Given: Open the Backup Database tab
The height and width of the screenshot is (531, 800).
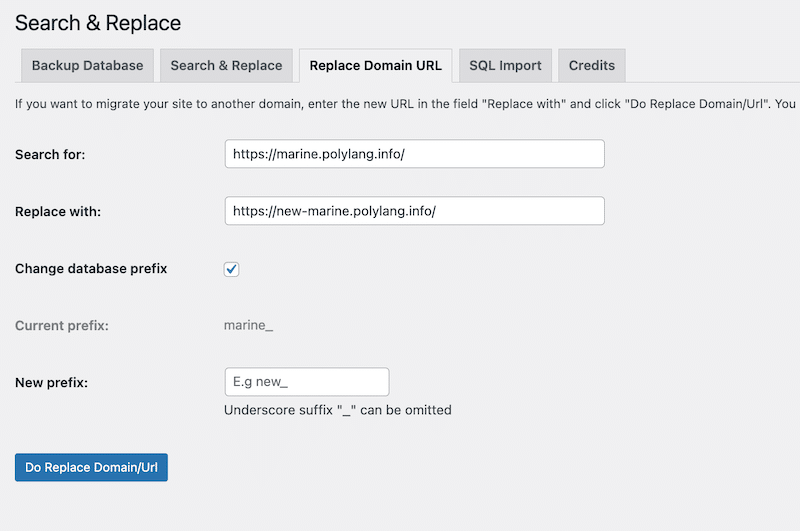Looking at the screenshot, I should [87, 65].
